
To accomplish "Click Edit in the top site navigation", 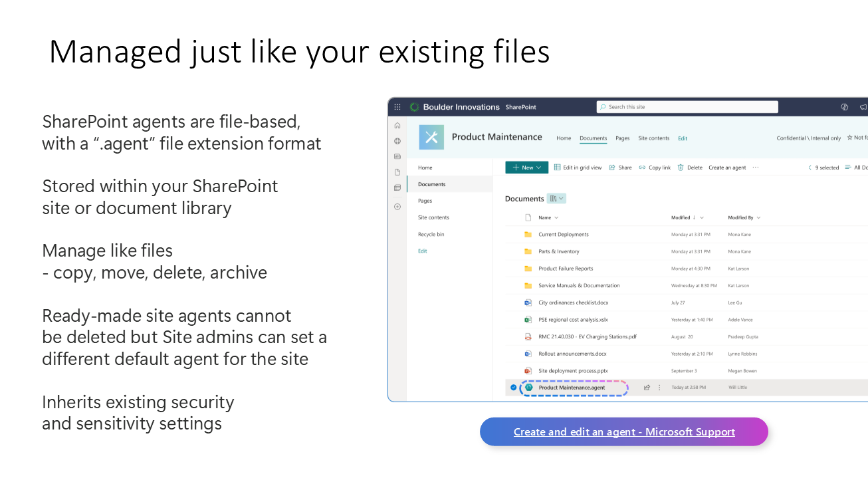I will click(x=683, y=138).
